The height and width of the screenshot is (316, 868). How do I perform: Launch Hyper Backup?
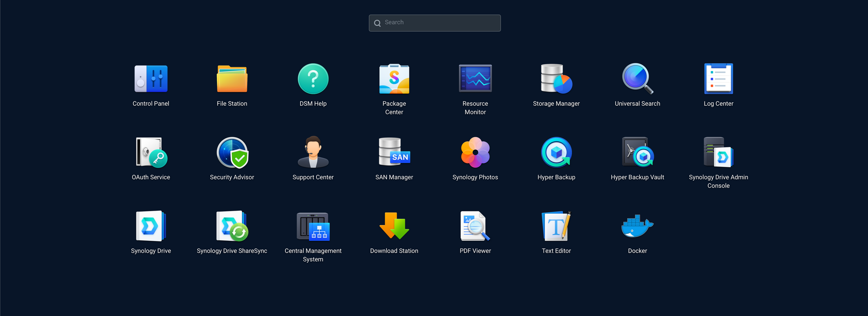[x=556, y=152]
